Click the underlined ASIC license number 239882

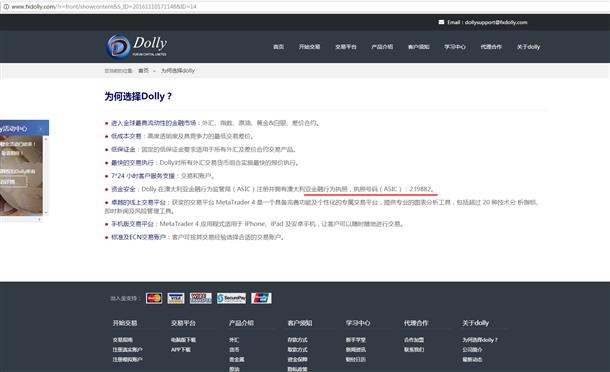[420, 189]
